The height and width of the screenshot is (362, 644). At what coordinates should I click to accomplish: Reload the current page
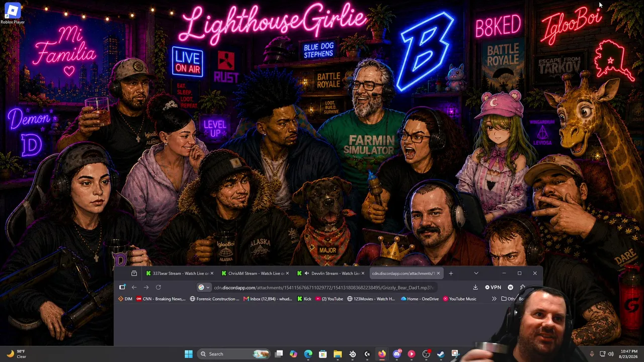click(x=158, y=287)
